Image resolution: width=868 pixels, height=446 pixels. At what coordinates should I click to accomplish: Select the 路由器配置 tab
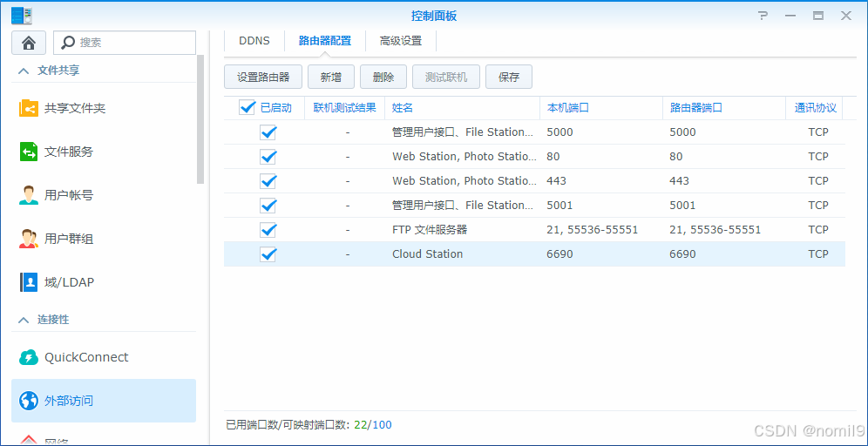325,41
